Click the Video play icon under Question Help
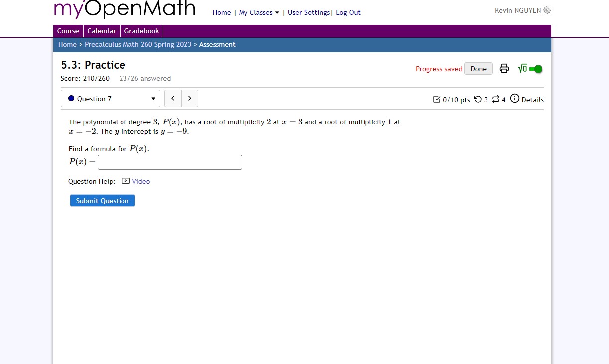The width and height of the screenshot is (609, 364). [126, 181]
